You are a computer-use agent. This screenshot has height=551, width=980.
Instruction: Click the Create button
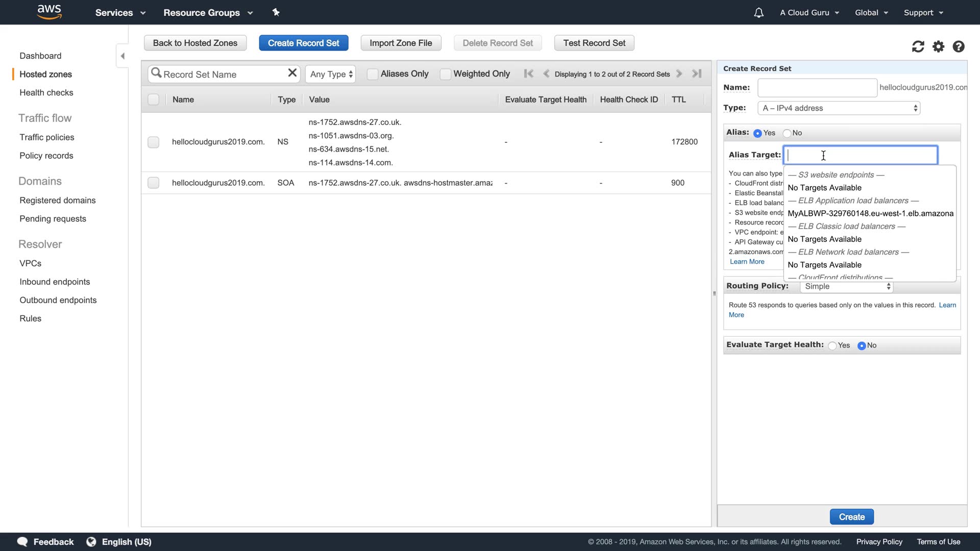[x=851, y=517]
